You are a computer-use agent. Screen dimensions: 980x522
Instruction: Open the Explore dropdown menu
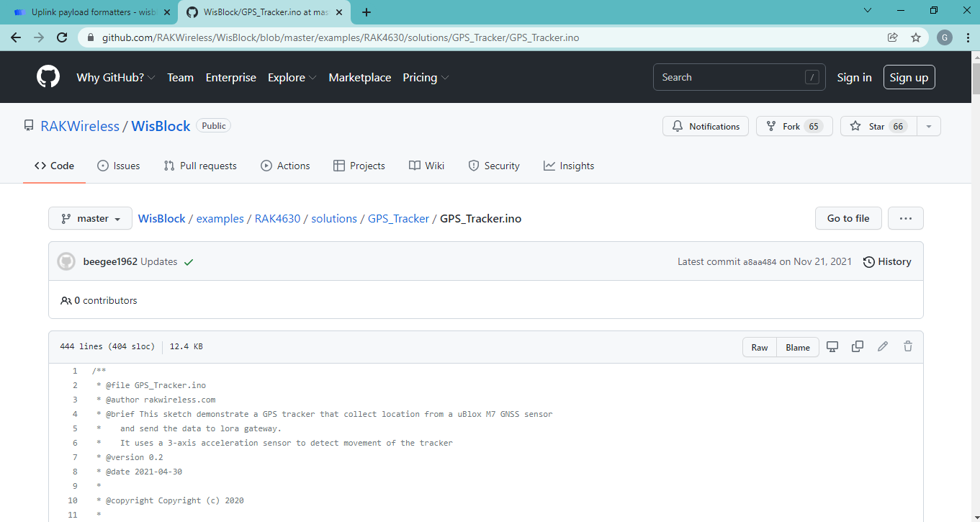click(x=292, y=78)
